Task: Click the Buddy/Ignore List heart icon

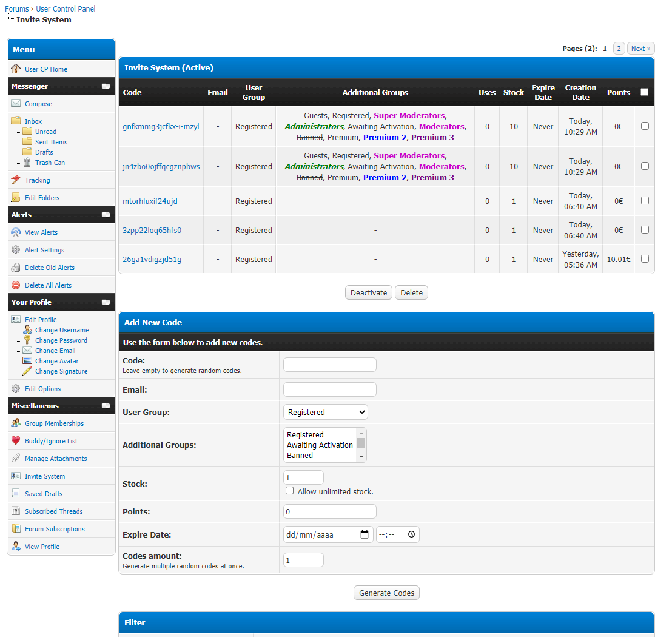Action: click(16, 441)
